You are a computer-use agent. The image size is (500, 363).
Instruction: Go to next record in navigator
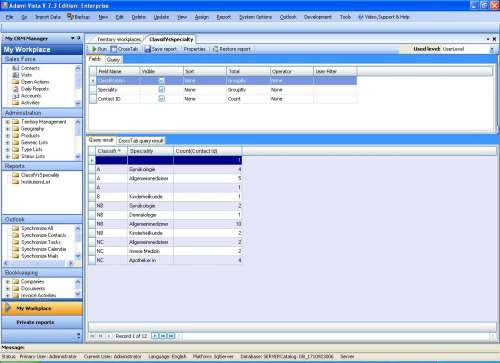pos(155,336)
